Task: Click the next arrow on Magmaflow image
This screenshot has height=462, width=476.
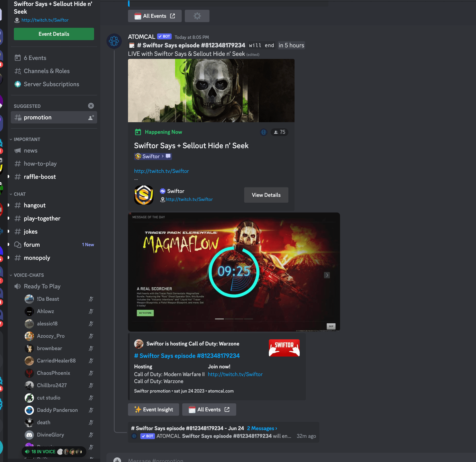Action: (327, 275)
